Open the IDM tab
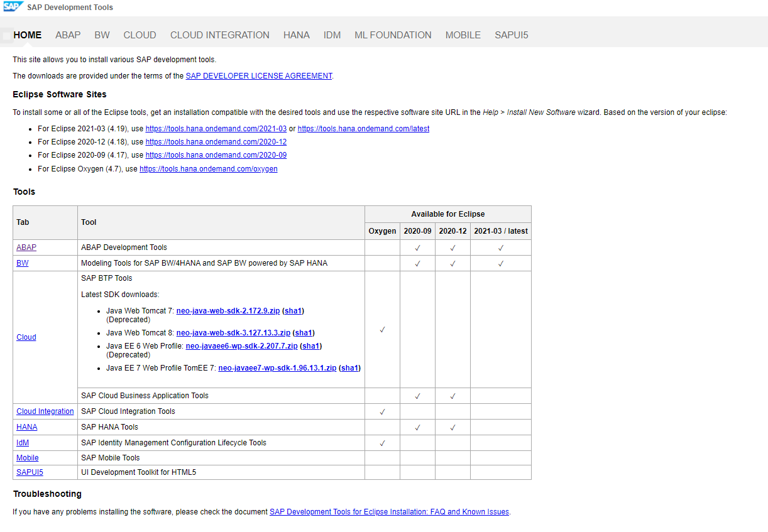Image resolution: width=768 pixels, height=532 pixels. click(332, 35)
